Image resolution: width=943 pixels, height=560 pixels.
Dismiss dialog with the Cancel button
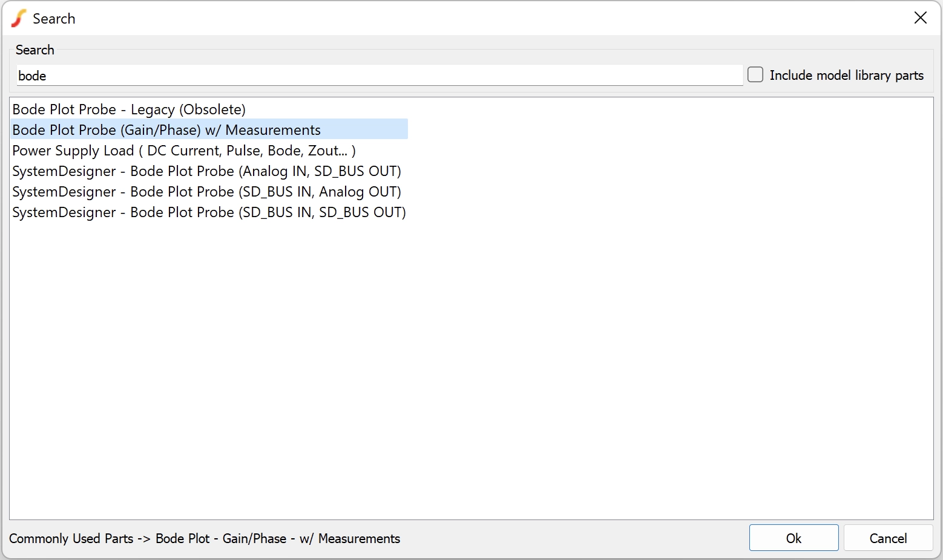tap(888, 538)
